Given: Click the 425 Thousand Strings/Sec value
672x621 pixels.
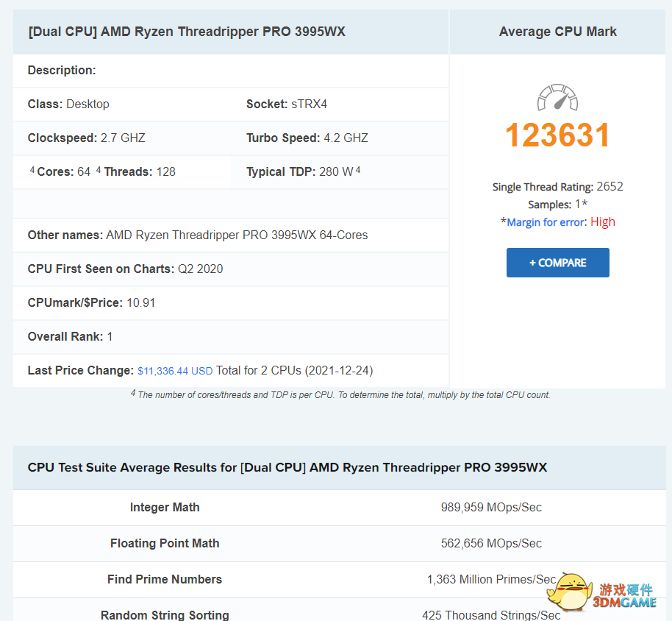Looking at the screenshot, I should pyautogui.click(x=491, y=615).
